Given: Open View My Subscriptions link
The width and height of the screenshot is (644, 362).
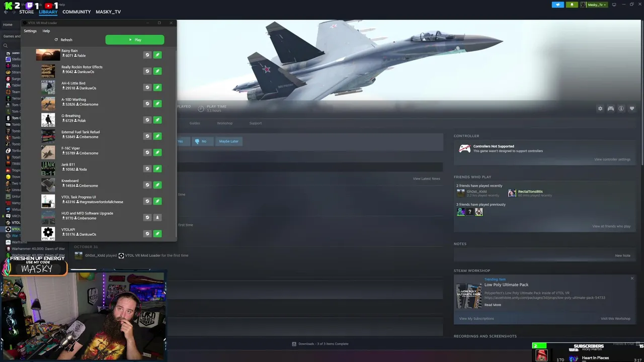Looking at the screenshot, I should pyautogui.click(x=476, y=318).
